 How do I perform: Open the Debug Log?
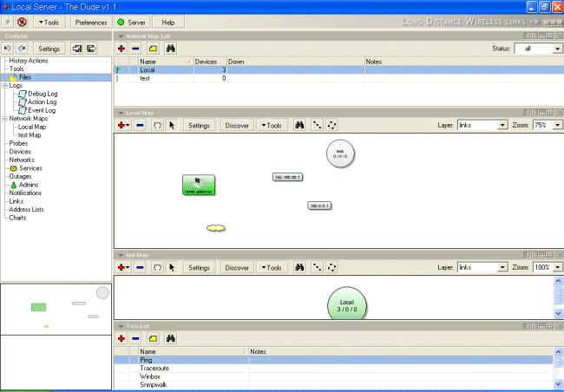pyautogui.click(x=43, y=94)
